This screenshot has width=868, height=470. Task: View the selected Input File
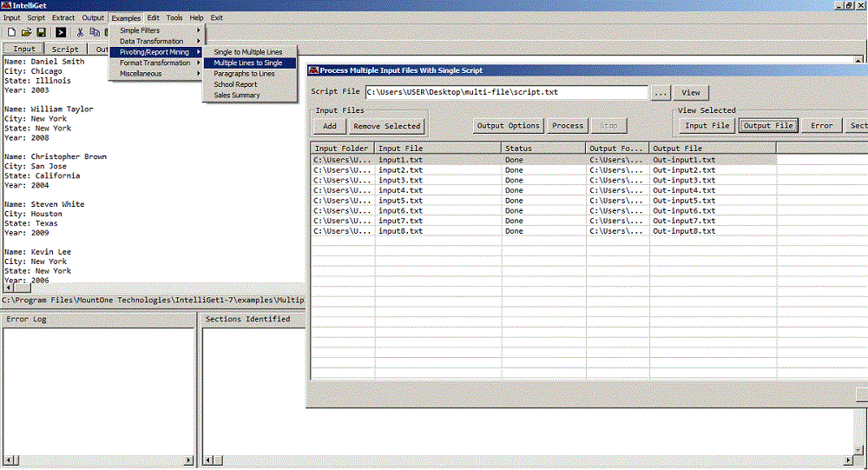(707, 126)
